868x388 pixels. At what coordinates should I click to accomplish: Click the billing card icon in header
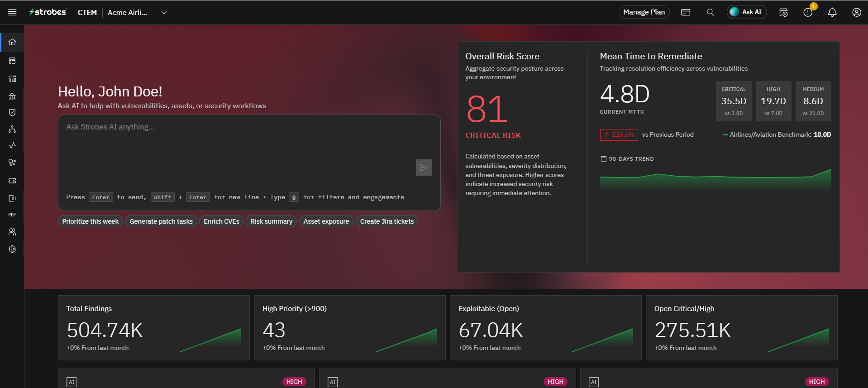686,12
